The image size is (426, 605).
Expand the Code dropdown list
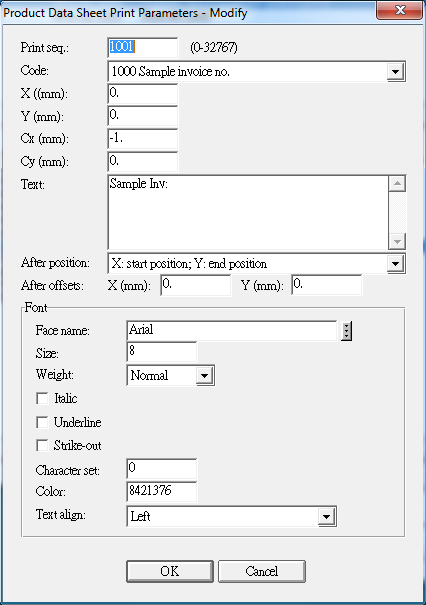click(396, 72)
